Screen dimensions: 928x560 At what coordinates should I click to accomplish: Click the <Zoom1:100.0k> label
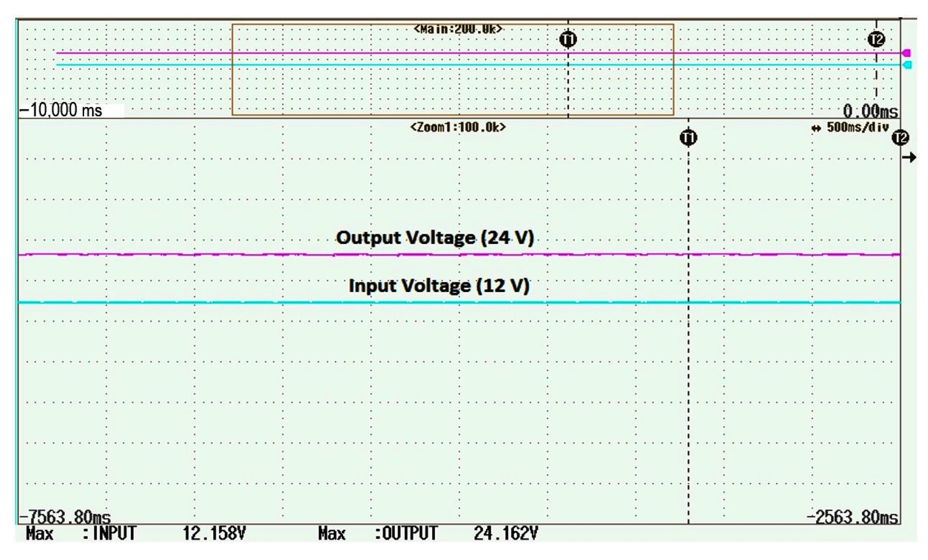point(458,127)
